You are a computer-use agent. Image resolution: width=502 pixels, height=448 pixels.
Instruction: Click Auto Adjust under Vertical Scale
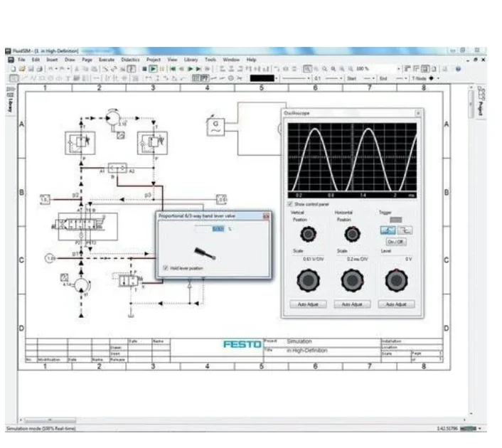click(308, 304)
